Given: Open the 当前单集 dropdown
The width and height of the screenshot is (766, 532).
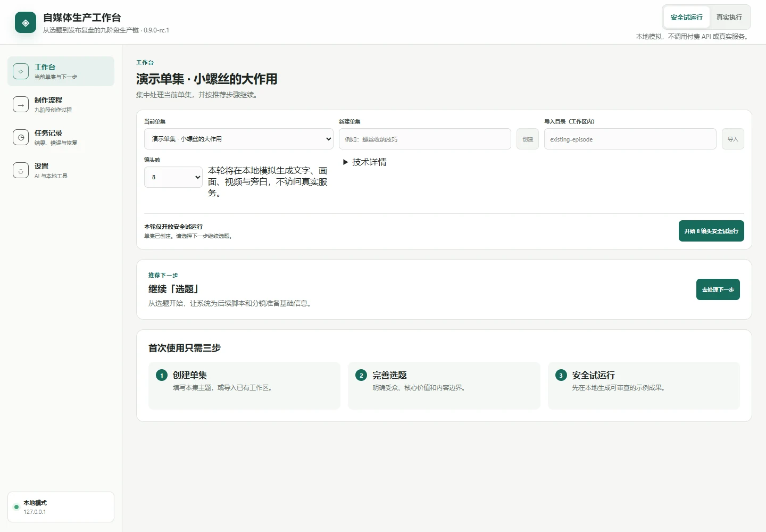Looking at the screenshot, I should [x=239, y=139].
